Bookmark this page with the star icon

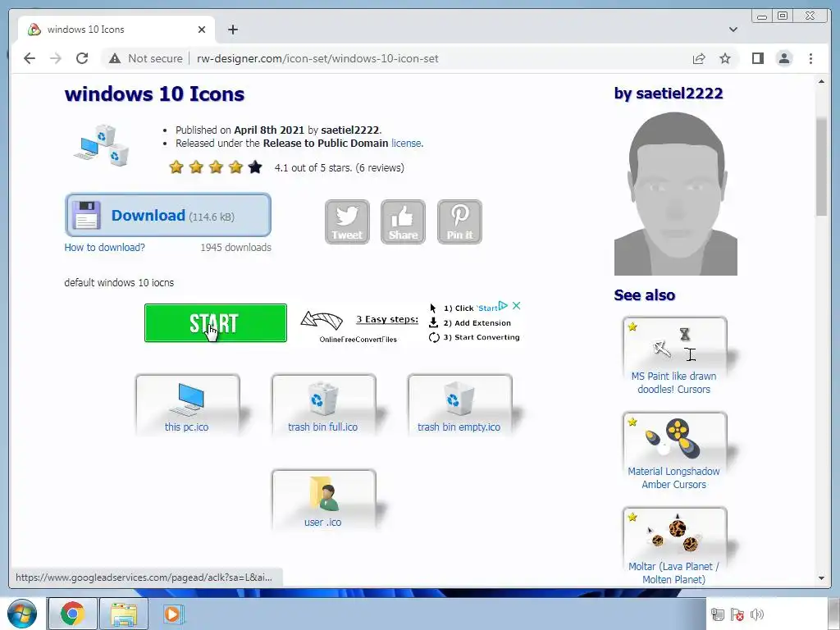pos(725,58)
